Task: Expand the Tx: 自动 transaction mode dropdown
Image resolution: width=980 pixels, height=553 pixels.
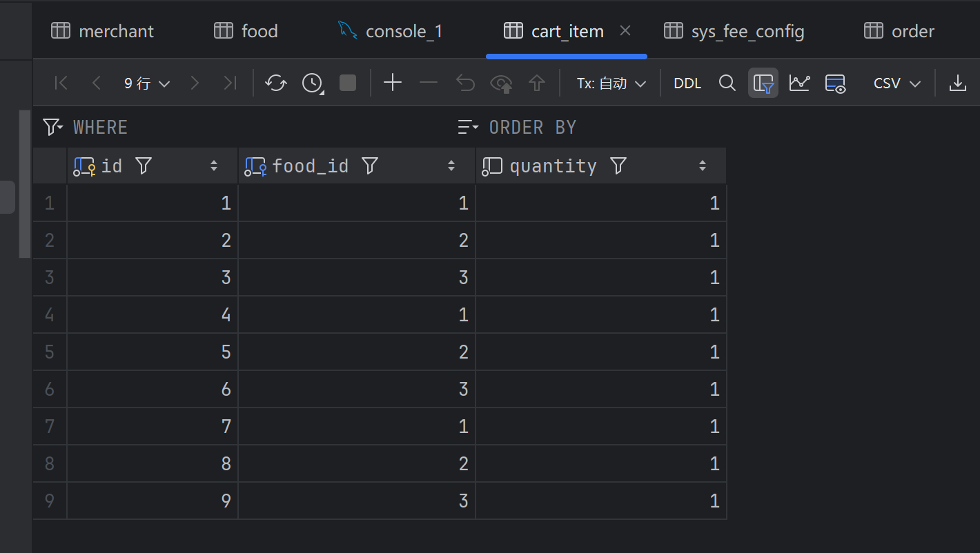Action: pos(611,83)
